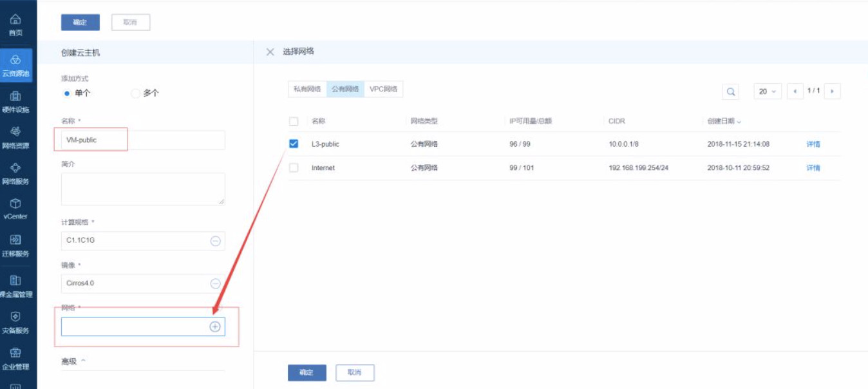The width and height of the screenshot is (868, 389).
Task: Click the minus icon in 计算规格 field
Action: coord(216,241)
